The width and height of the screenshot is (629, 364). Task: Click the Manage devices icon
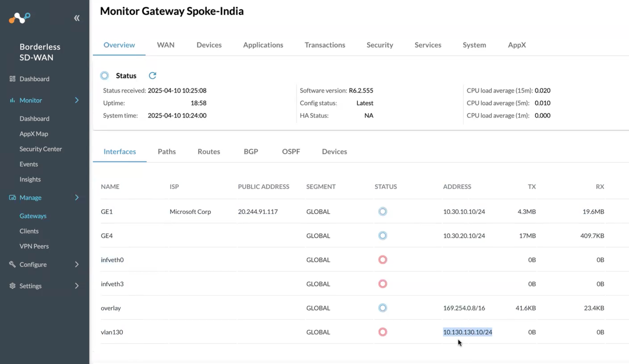(12, 198)
